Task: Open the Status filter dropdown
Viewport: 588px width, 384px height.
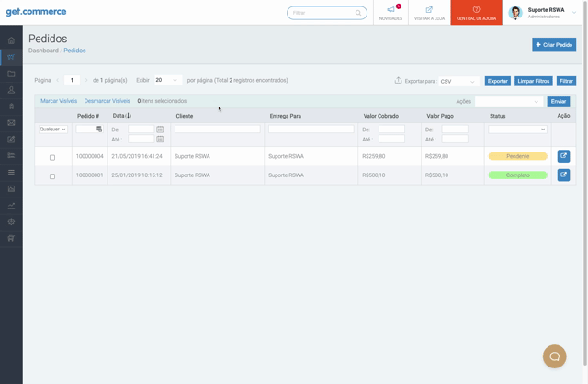Action: (517, 130)
